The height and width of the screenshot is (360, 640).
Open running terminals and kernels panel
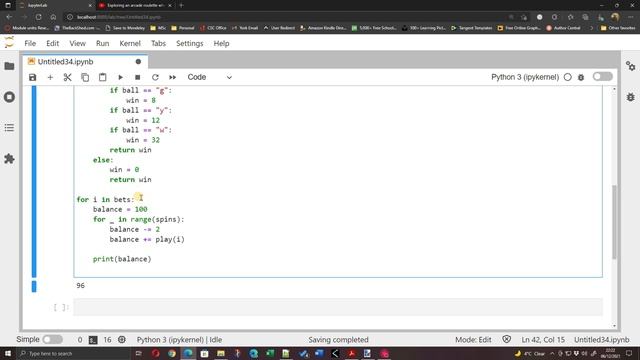point(9,97)
